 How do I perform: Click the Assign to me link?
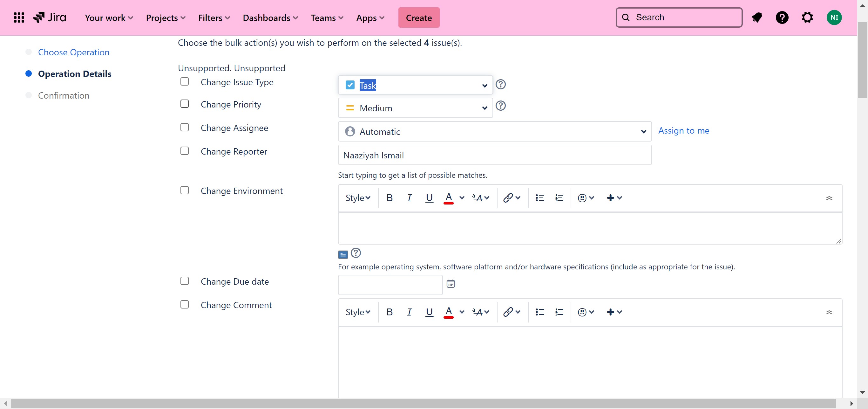point(683,130)
